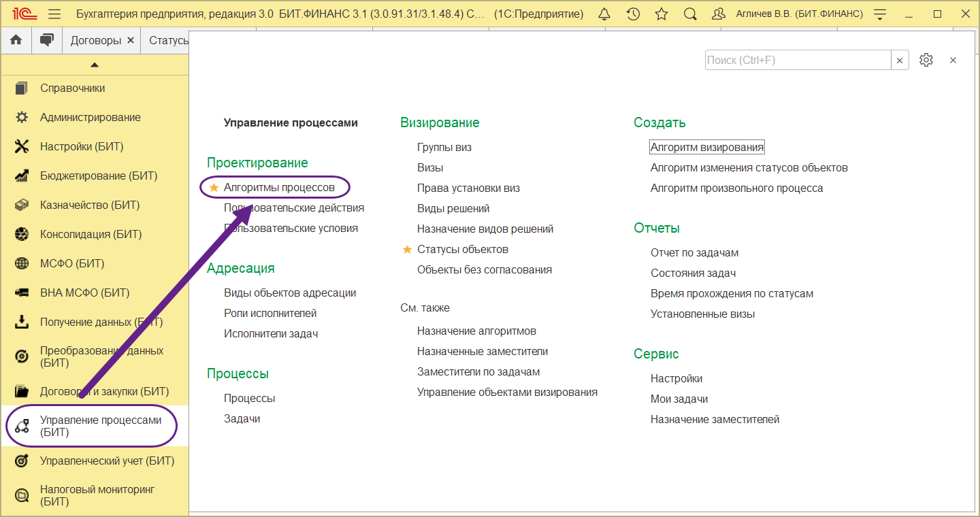Switch to the Договоры tab
Screen dimensions: 980x517
click(96, 41)
